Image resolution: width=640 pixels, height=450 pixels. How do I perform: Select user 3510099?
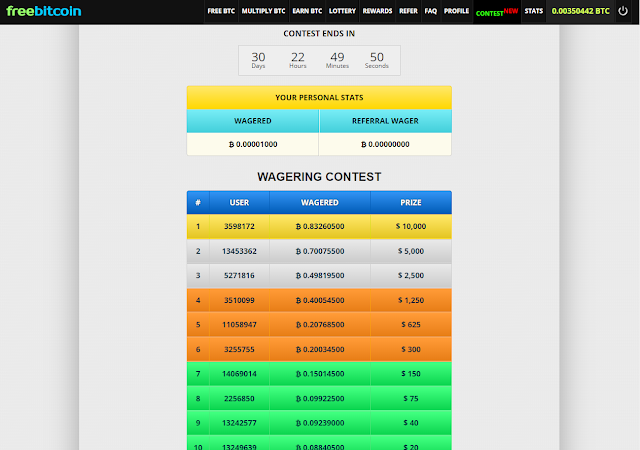click(239, 300)
